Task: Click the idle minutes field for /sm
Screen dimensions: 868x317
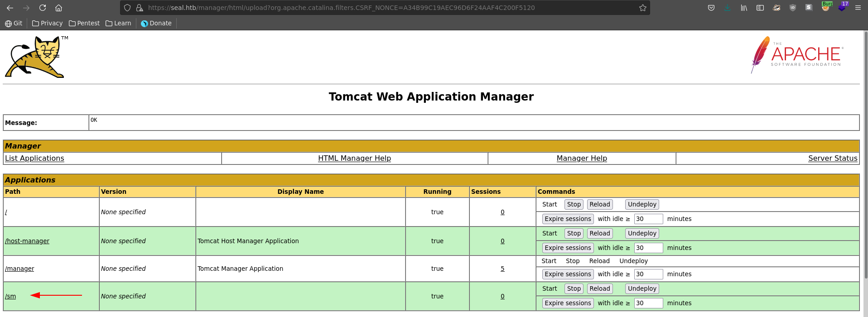Action: pos(648,303)
